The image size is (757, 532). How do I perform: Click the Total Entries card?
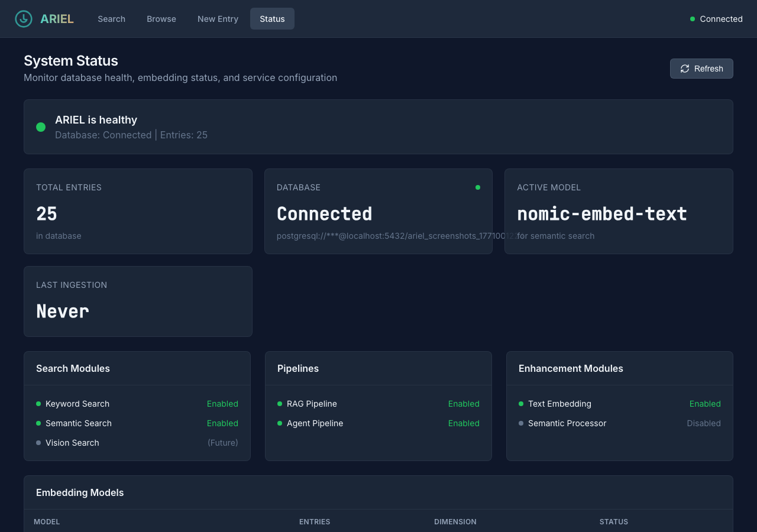[x=138, y=211]
